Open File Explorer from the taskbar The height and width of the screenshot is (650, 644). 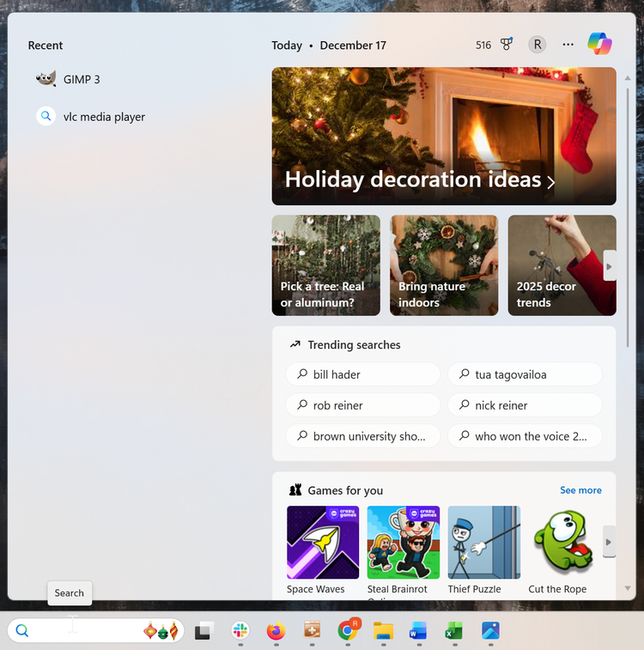(383, 630)
